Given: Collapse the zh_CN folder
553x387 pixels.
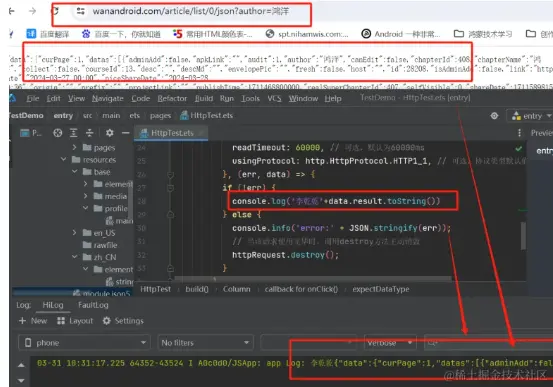Looking at the screenshot, I should pyautogui.click(x=74, y=257).
